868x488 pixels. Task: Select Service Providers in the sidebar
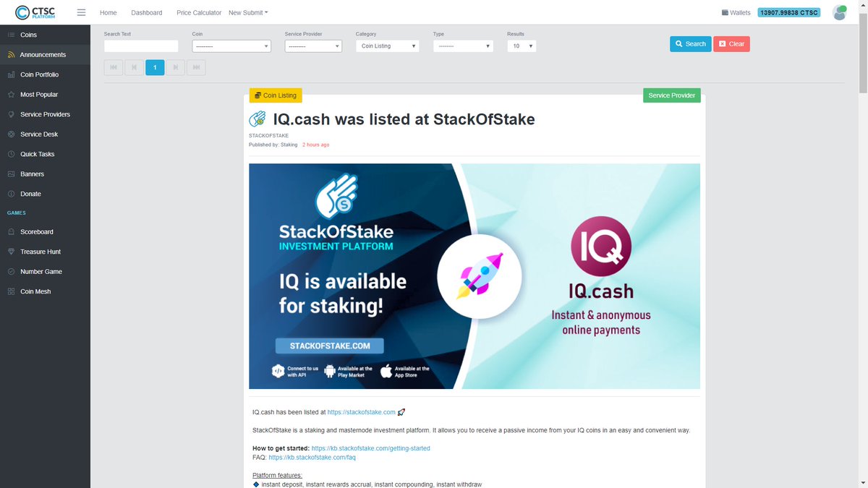[x=45, y=114]
